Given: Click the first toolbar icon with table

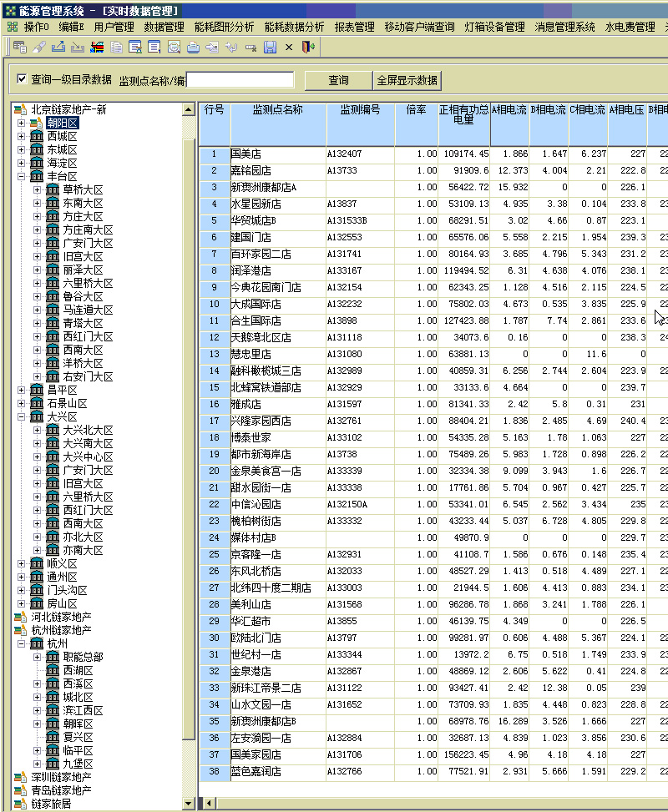Looking at the screenshot, I should [20, 48].
